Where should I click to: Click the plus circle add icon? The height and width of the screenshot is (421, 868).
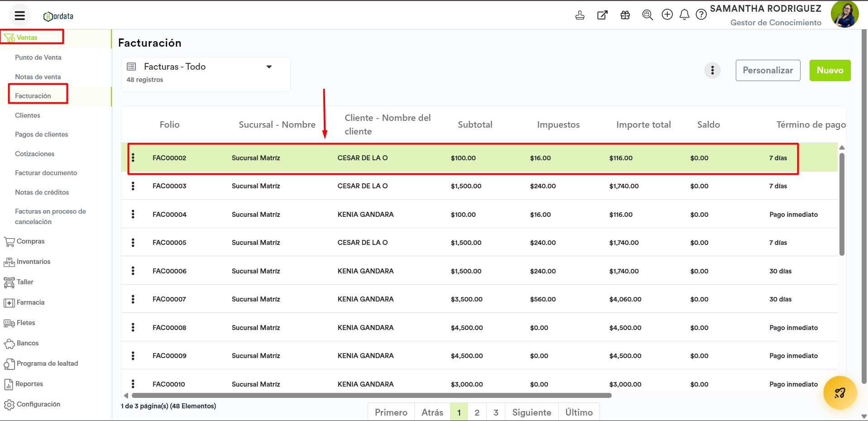click(x=667, y=14)
